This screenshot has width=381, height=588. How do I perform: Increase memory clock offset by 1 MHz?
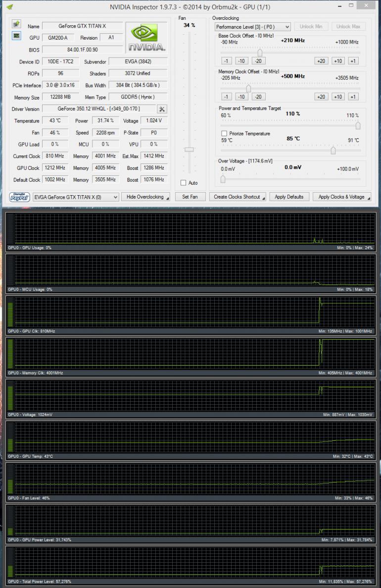tap(353, 97)
